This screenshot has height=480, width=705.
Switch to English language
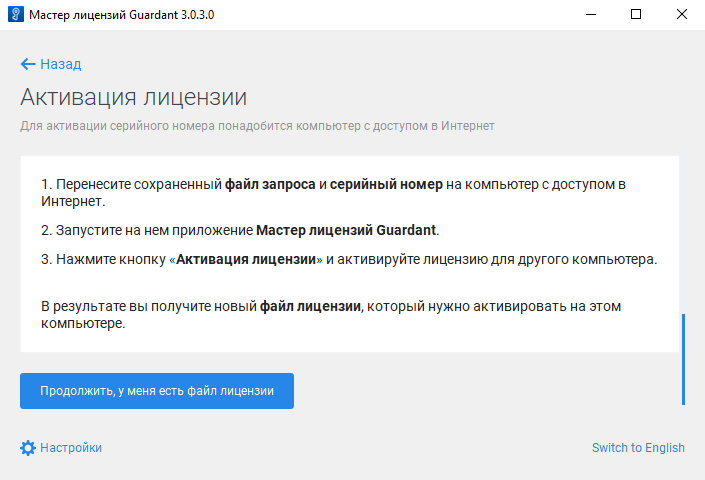coord(638,448)
